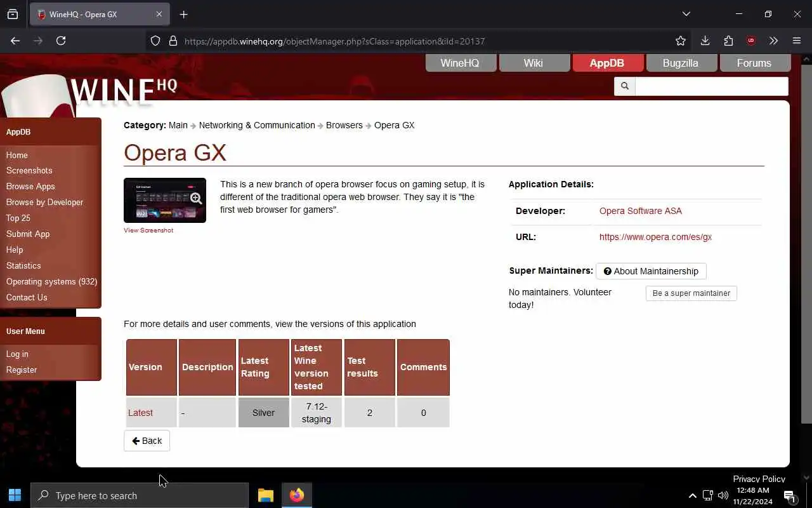Open the opera.com/es/gx URL link
Image resolution: width=812 pixels, height=508 pixels.
(x=655, y=237)
